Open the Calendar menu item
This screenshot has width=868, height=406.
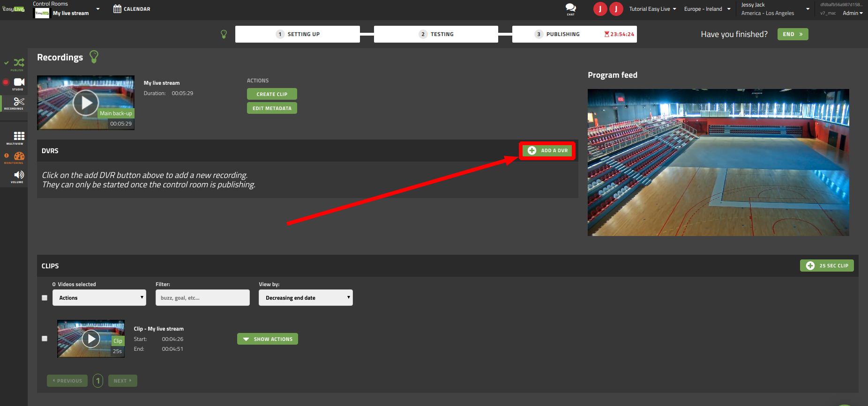coord(132,9)
